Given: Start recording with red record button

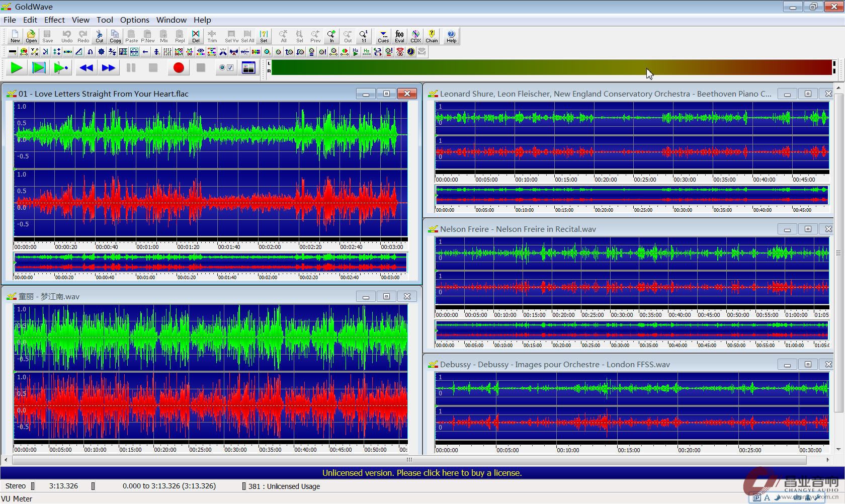Looking at the screenshot, I should (x=179, y=68).
